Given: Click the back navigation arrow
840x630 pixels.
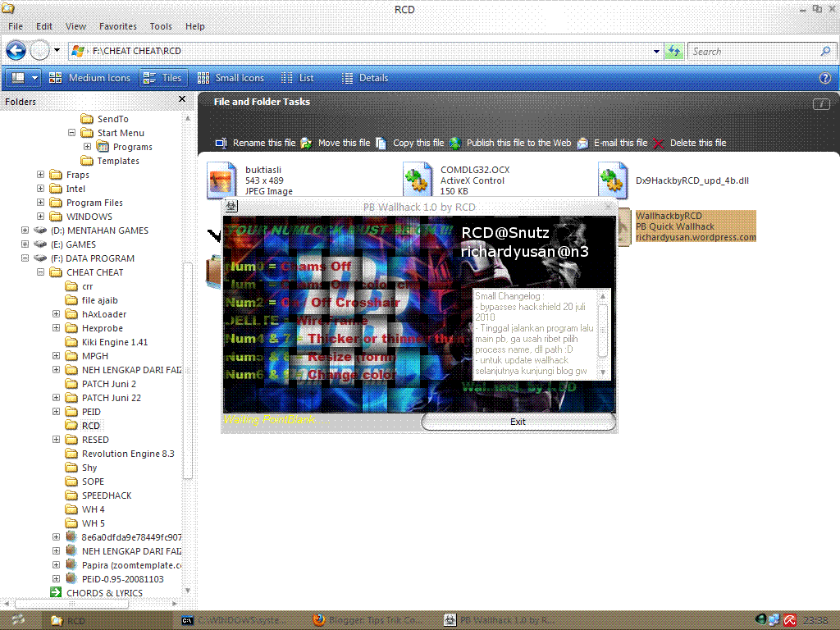Looking at the screenshot, I should 16,51.
